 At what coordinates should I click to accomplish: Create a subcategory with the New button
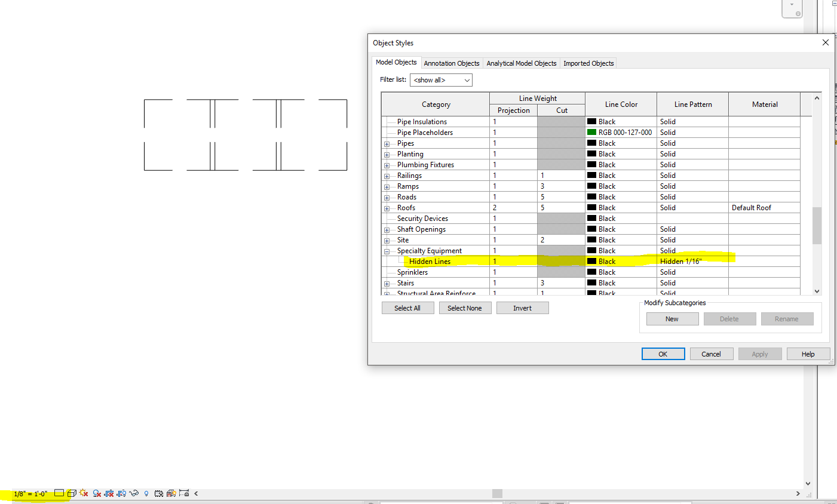pos(672,318)
